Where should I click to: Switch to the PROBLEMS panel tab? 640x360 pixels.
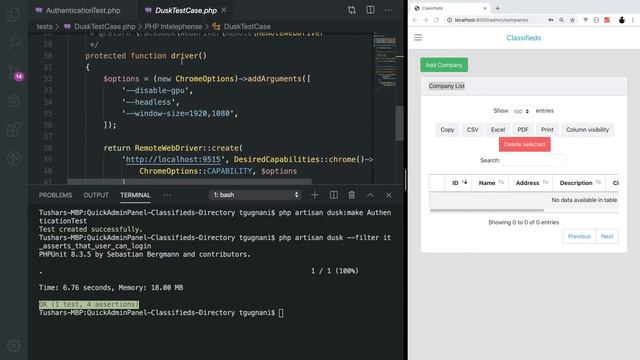point(56,195)
